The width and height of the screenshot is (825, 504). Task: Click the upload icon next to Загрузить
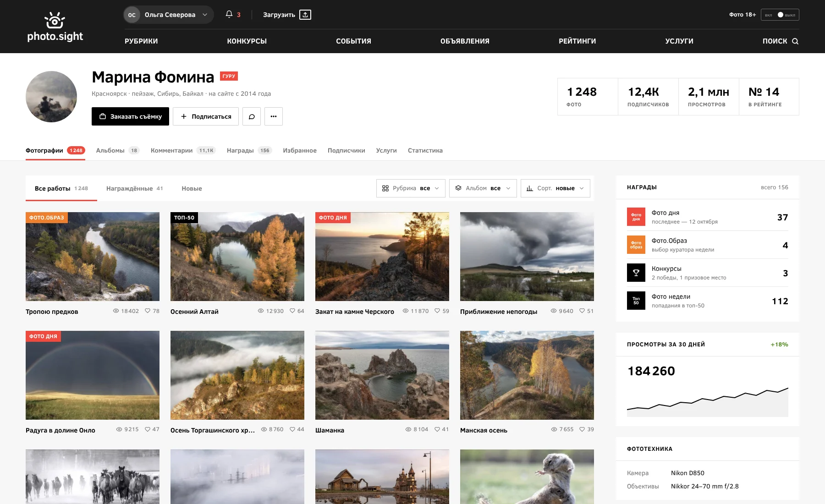[x=305, y=15]
